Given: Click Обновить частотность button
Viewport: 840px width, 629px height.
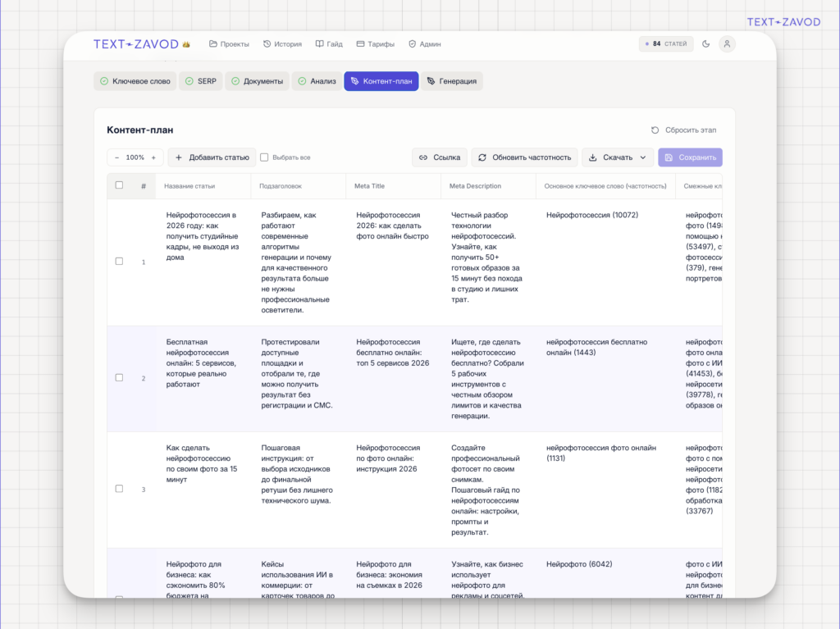Looking at the screenshot, I should click(x=524, y=157).
